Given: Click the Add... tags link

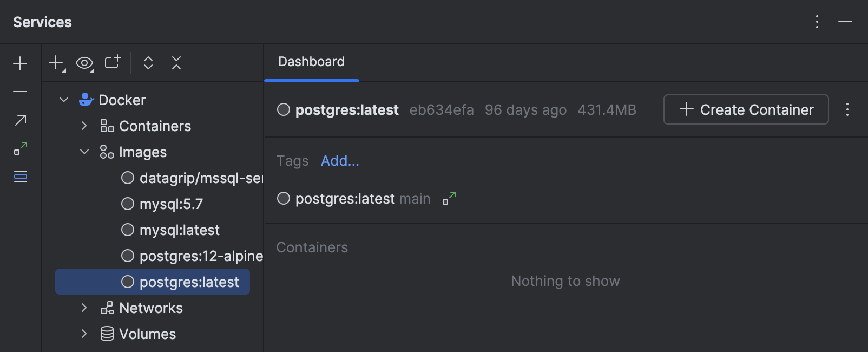Looking at the screenshot, I should [340, 161].
